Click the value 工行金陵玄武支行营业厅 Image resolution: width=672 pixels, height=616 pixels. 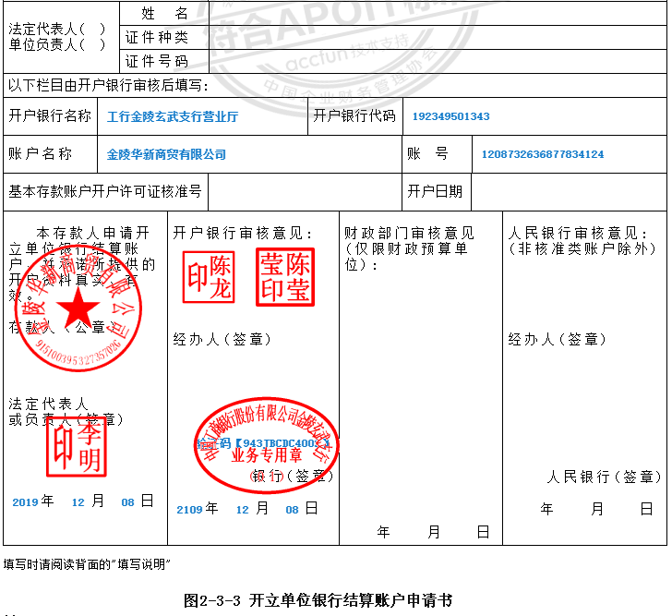[173, 116]
